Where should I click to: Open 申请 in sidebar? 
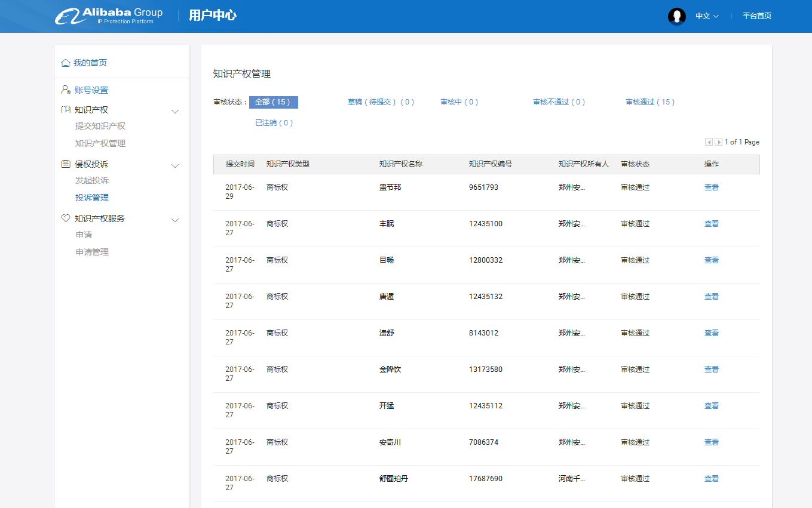click(x=84, y=235)
